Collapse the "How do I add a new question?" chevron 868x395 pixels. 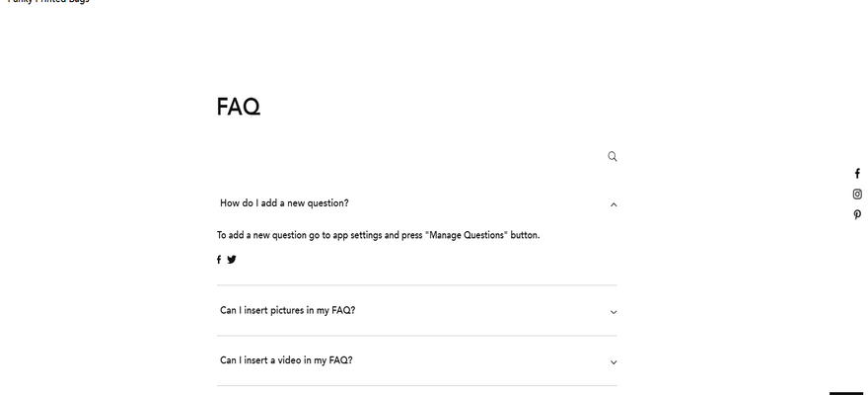click(614, 204)
